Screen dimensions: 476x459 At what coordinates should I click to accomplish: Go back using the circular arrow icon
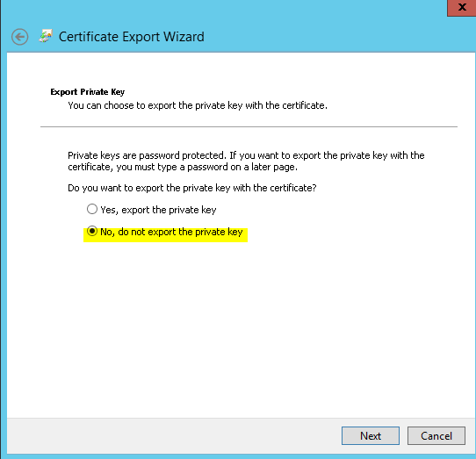click(x=19, y=37)
